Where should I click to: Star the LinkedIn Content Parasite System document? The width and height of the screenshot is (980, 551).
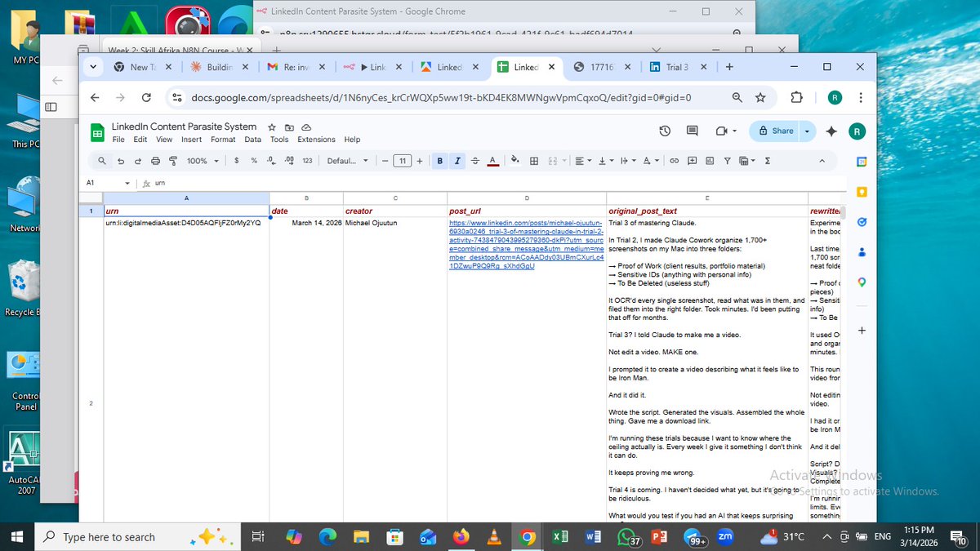point(273,127)
